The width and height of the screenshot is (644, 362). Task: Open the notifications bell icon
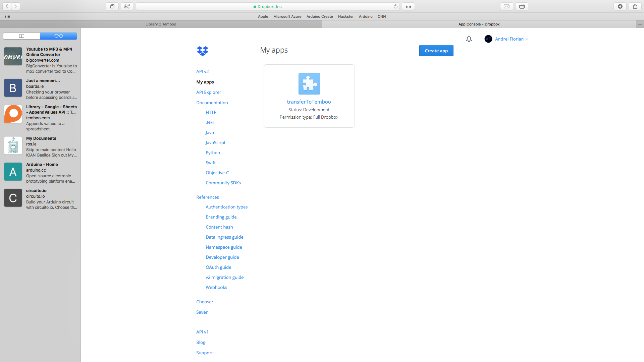point(469,39)
